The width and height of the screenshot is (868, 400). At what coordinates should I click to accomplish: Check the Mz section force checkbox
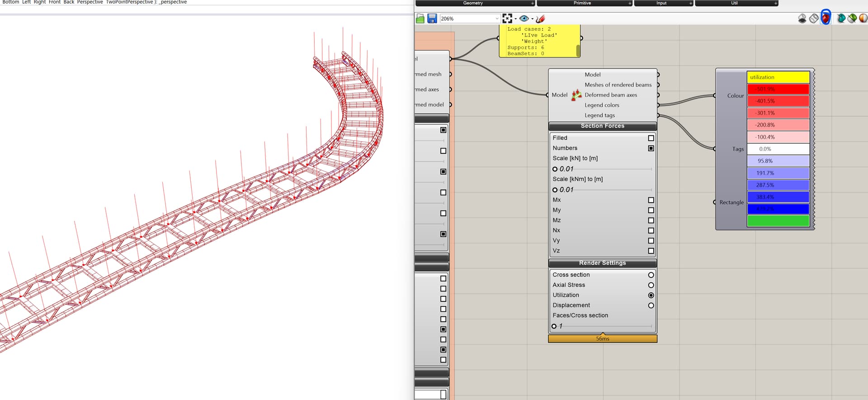coord(651,220)
